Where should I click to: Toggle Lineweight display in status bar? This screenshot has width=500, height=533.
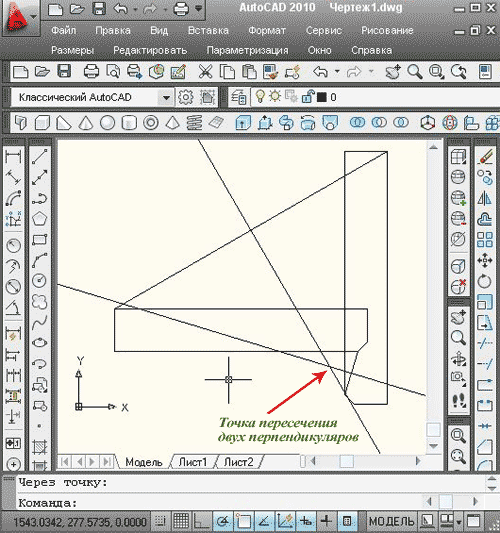coord(326,521)
